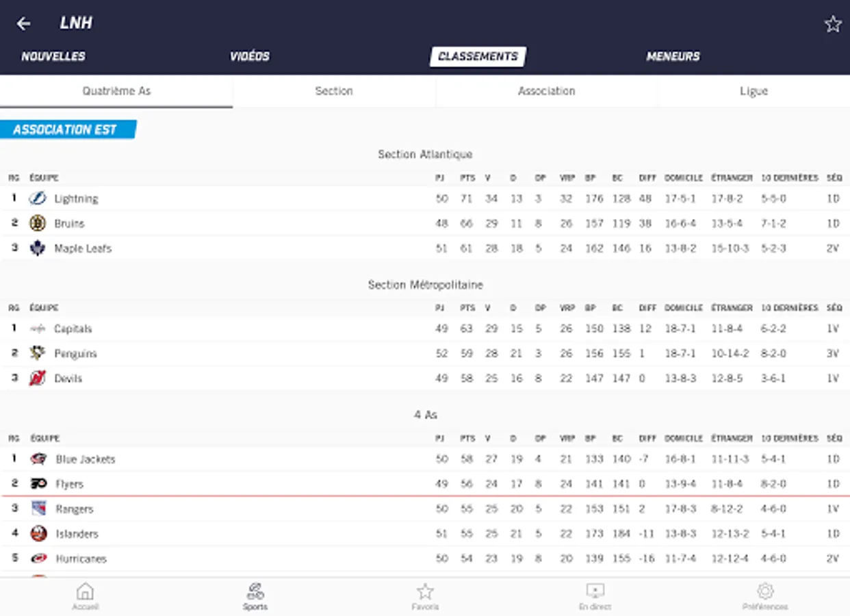This screenshot has width=850, height=616.
Task: Click Islanders' -11 goal differential
Action: click(x=646, y=534)
